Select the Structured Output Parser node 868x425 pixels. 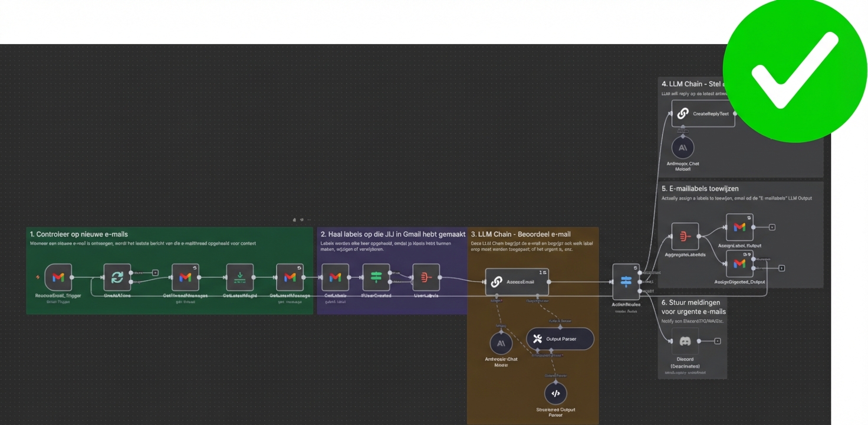(556, 393)
